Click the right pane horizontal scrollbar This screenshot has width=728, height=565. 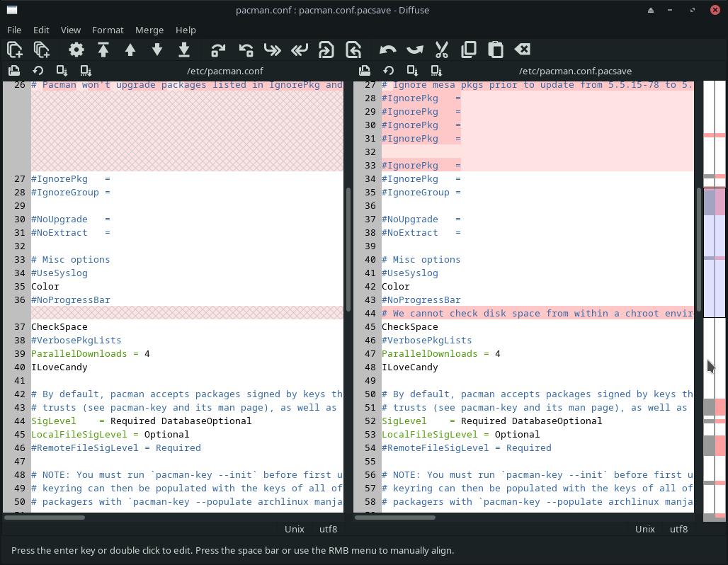(x=395, y=517)
